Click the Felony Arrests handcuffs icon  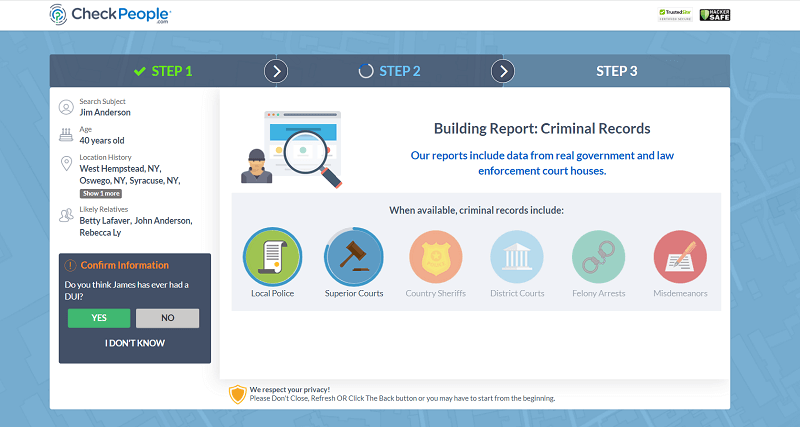point(598,257)
